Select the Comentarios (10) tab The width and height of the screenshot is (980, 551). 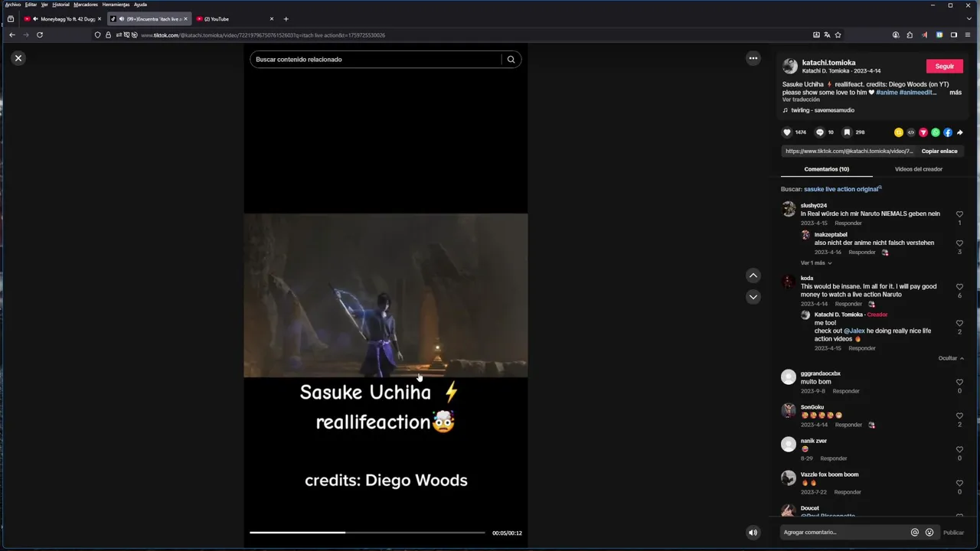click(x=827, y=169)
